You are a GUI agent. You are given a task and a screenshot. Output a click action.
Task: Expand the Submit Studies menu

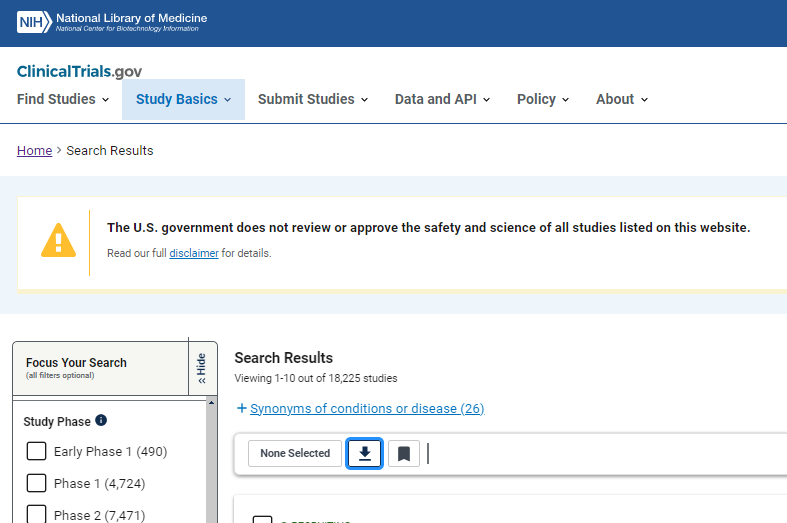tap(313, 99)
